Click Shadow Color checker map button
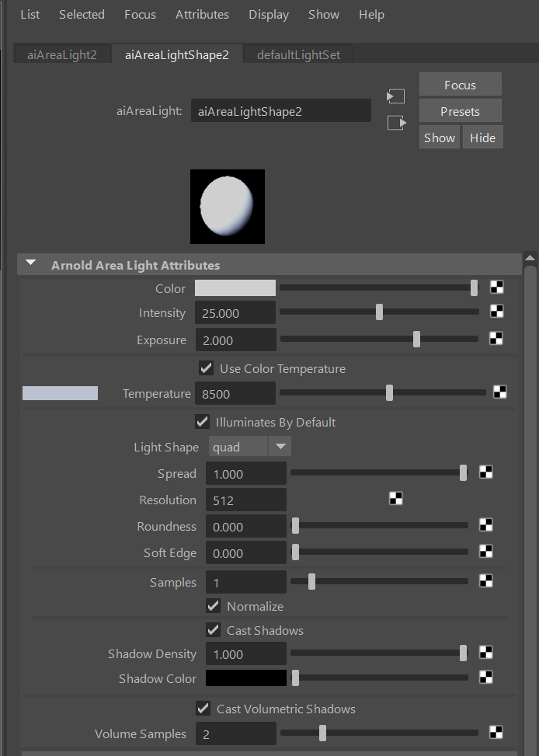Viewport: 539px width, 756px height. point(486,677)
